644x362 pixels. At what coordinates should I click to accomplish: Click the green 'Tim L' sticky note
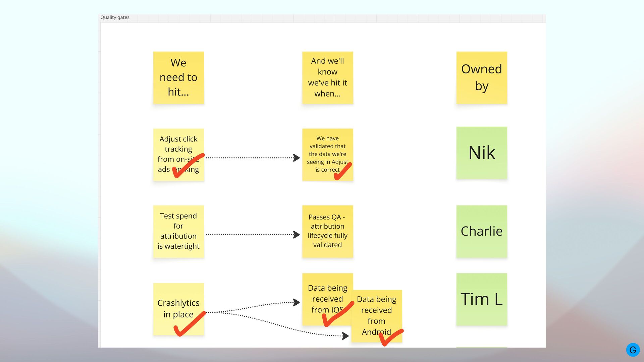click(482, 299)
